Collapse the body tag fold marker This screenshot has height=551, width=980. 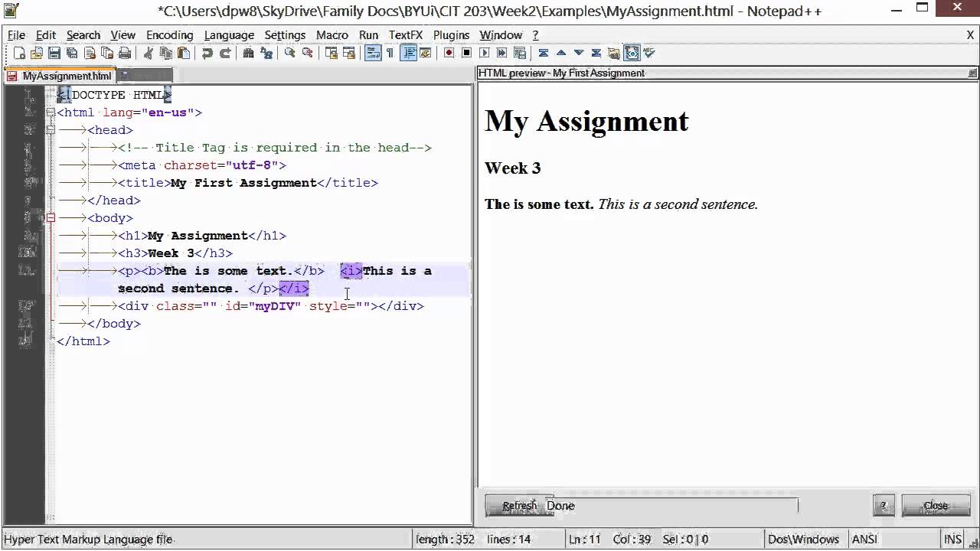51,218
